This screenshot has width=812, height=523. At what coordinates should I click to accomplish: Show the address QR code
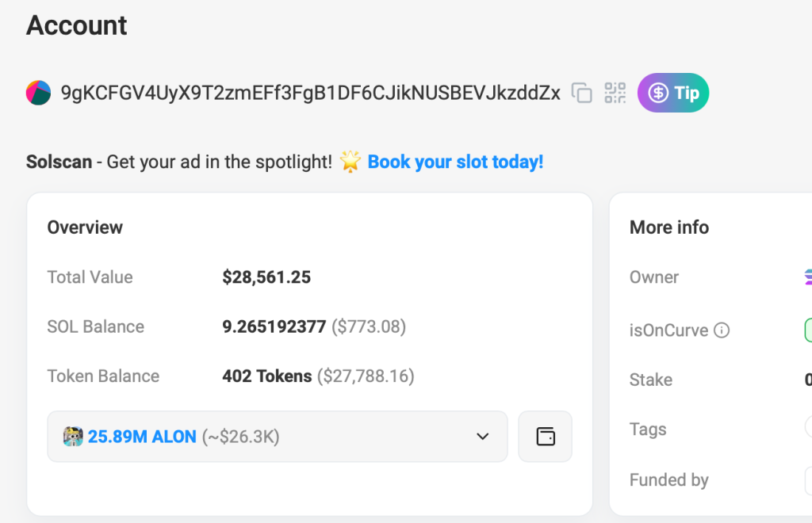pos(615,93)
